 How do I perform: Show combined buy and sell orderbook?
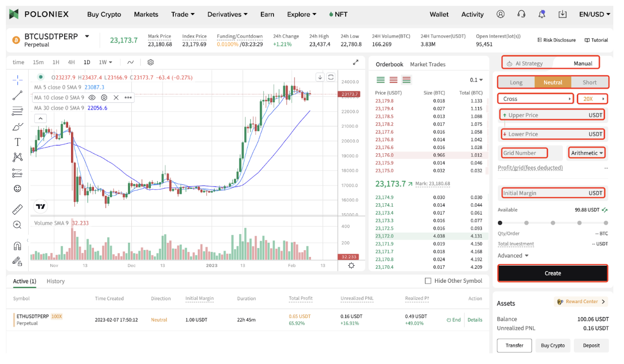[406, 80]
